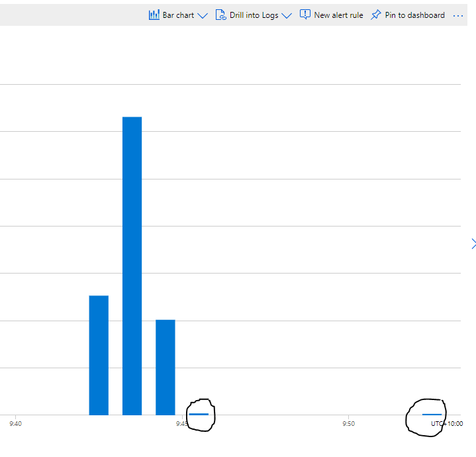
Task: Click the Bar chart icon in toolbar
Action: coord(154,15)
